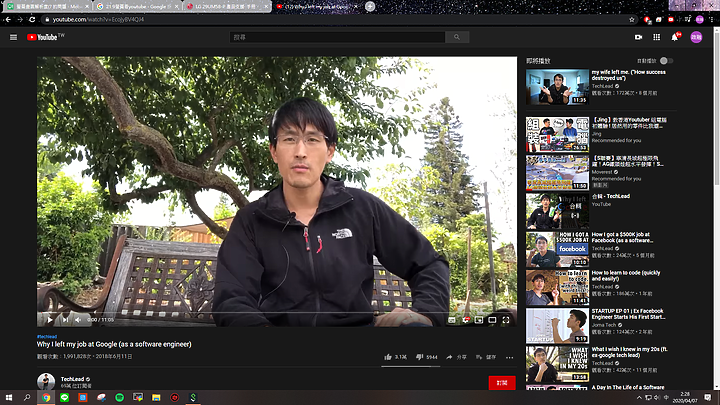Open the TechLead channel name link below video

tap(73, 379)
